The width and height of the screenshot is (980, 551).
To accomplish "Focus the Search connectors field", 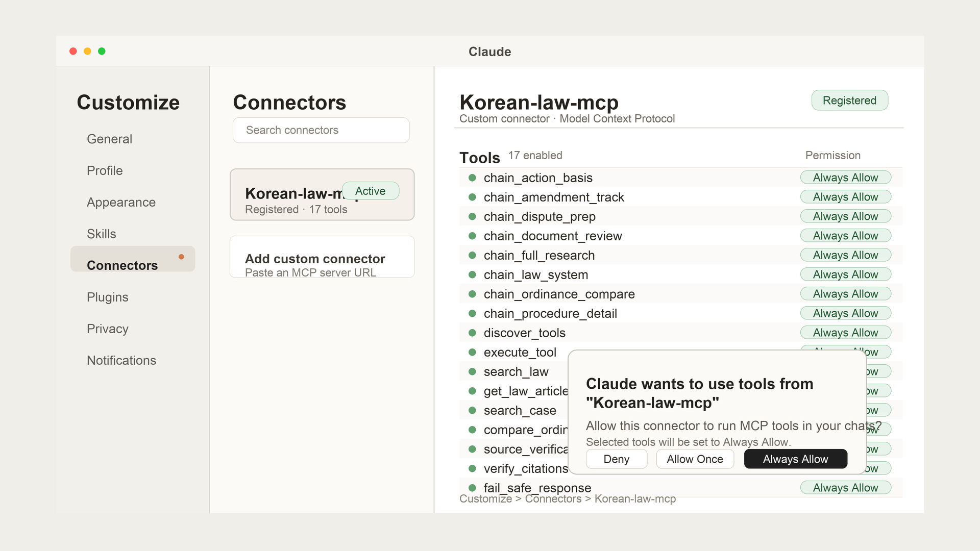I will pyautogui.click(x=321, y=130).
